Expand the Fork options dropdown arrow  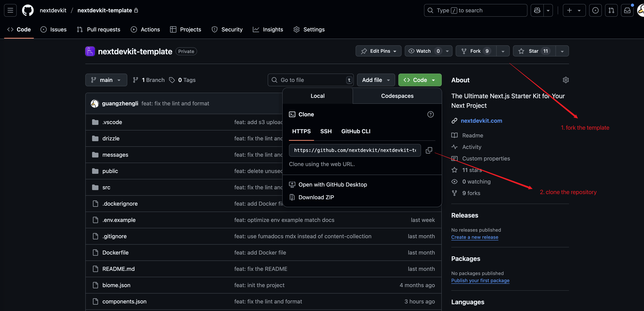click(x=503, y=51)
